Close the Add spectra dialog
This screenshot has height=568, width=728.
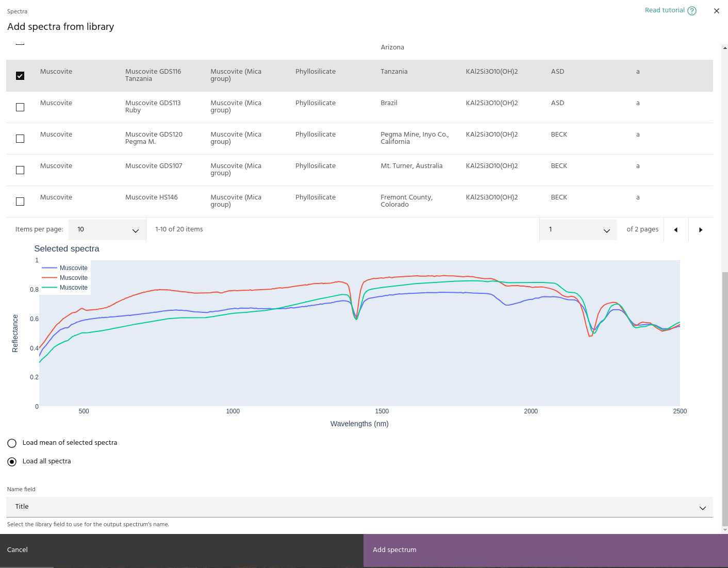pos(716,11)
